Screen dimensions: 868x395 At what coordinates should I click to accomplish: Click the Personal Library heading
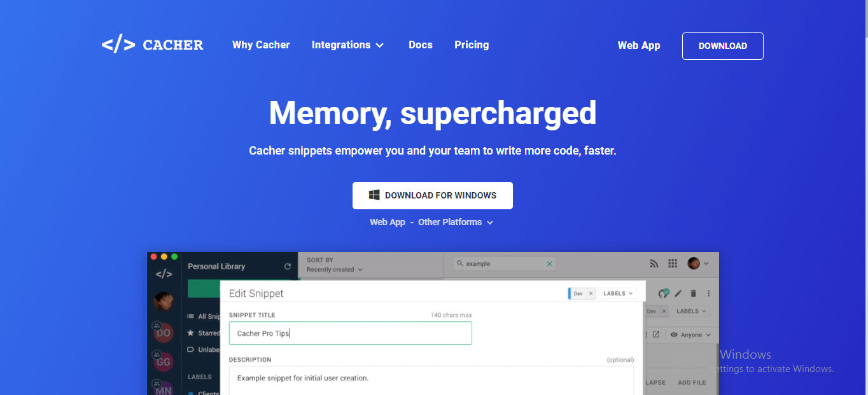click(x=216, y=267)
